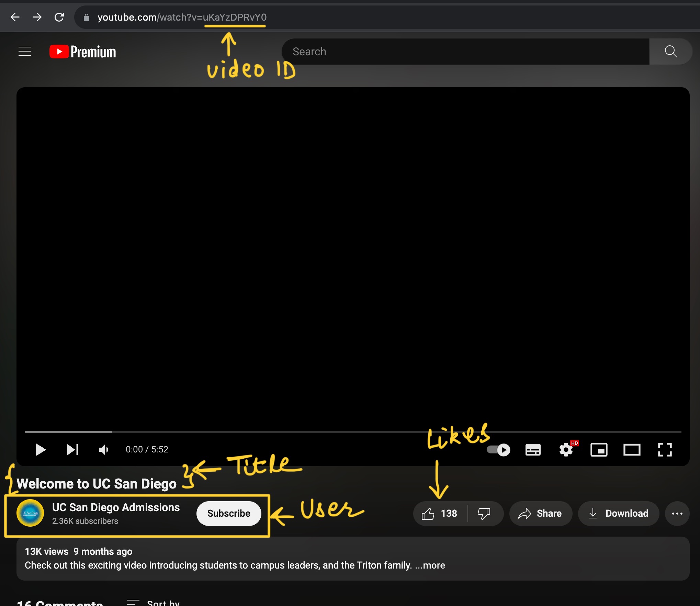This screenshot has height=606, width=700.
Task: Select the youtube.com URL in address bar
Action: 182,17
